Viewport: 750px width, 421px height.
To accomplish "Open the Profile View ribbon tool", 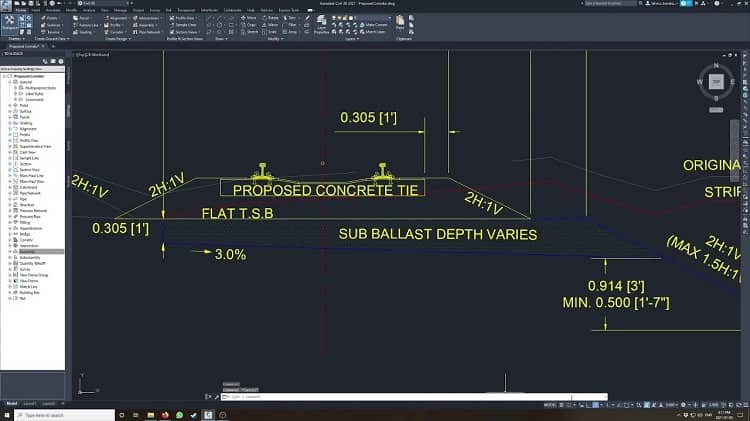I will click(x=184, y=18).
